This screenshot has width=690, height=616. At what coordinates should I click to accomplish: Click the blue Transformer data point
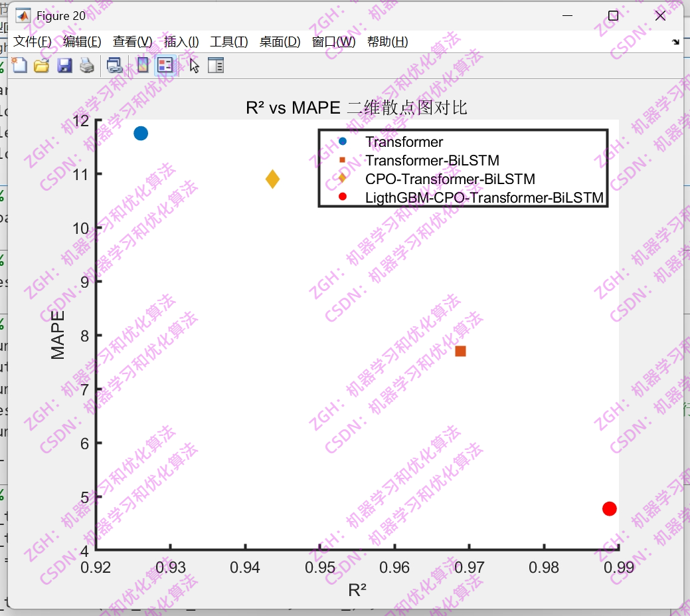pos(140,133)
